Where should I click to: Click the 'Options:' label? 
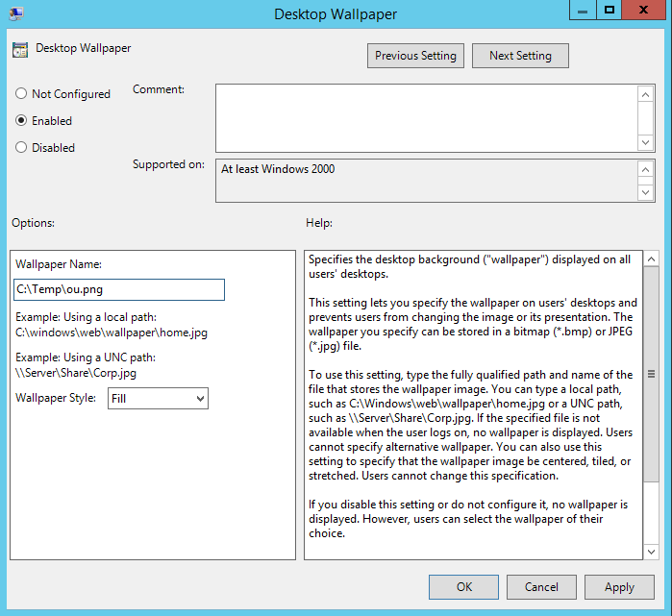click(33, 223)
